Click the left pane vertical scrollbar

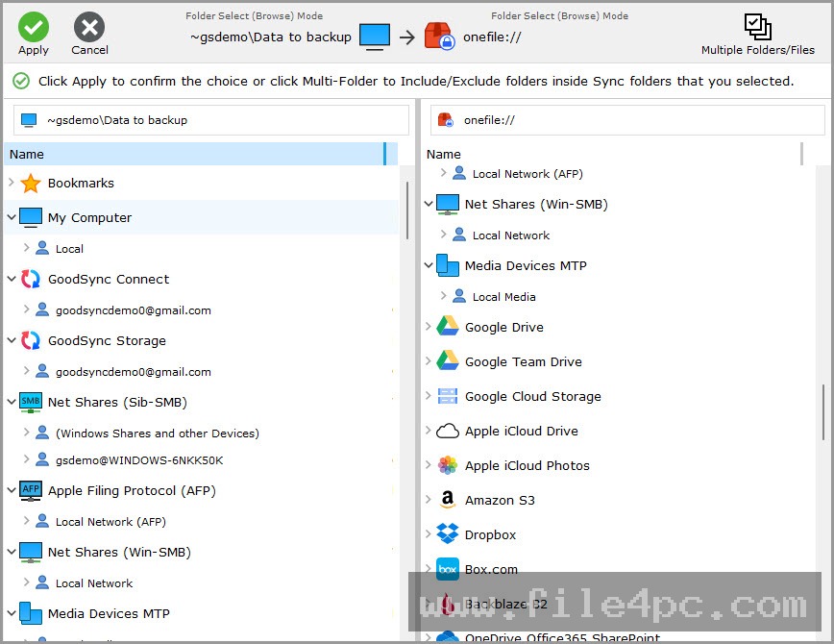tap(406, 211)
